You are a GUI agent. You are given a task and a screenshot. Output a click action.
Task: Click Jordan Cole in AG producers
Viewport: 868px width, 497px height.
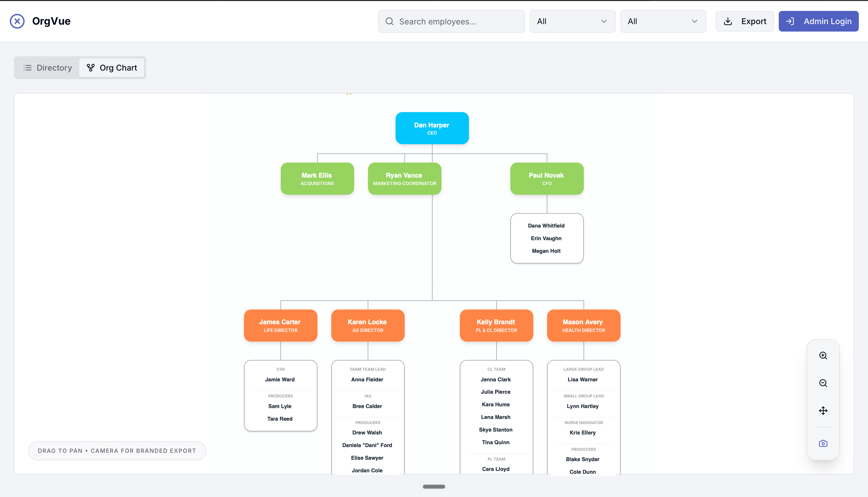367,470
